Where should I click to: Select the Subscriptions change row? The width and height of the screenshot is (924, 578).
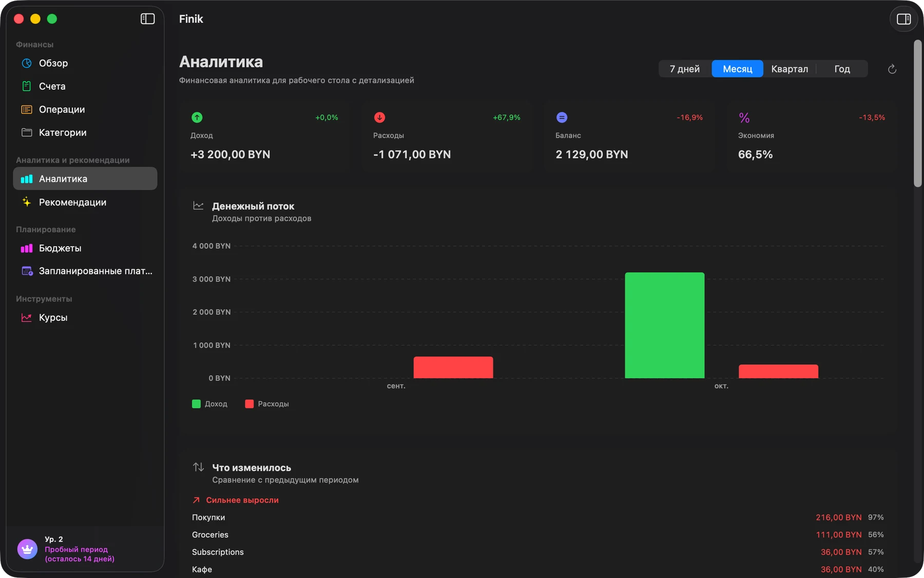pyautogui.click(x=538, y=552)
